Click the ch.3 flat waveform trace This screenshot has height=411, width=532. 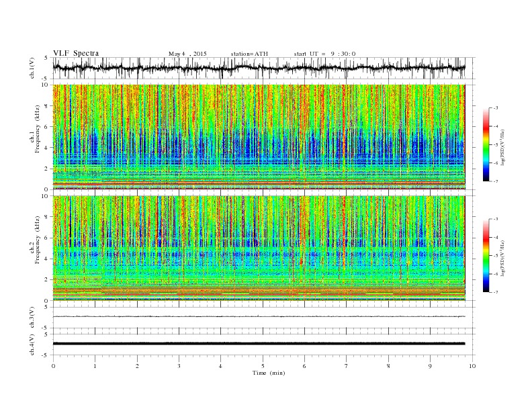pos(259,316)
